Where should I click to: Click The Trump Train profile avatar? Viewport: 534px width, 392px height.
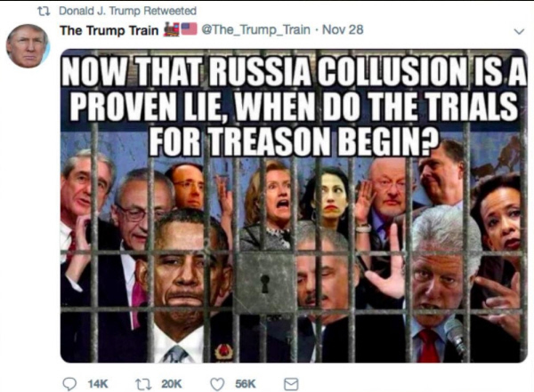28,45
